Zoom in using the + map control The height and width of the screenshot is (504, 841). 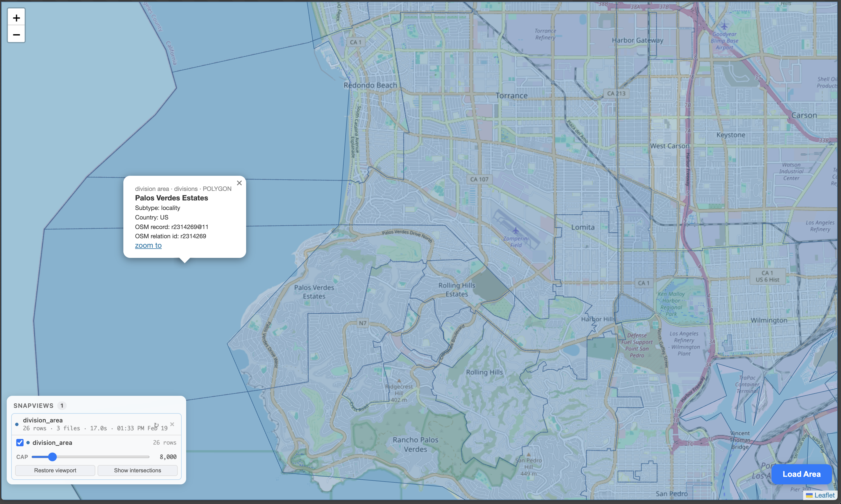pyautogui.click(x=16, y=18)
